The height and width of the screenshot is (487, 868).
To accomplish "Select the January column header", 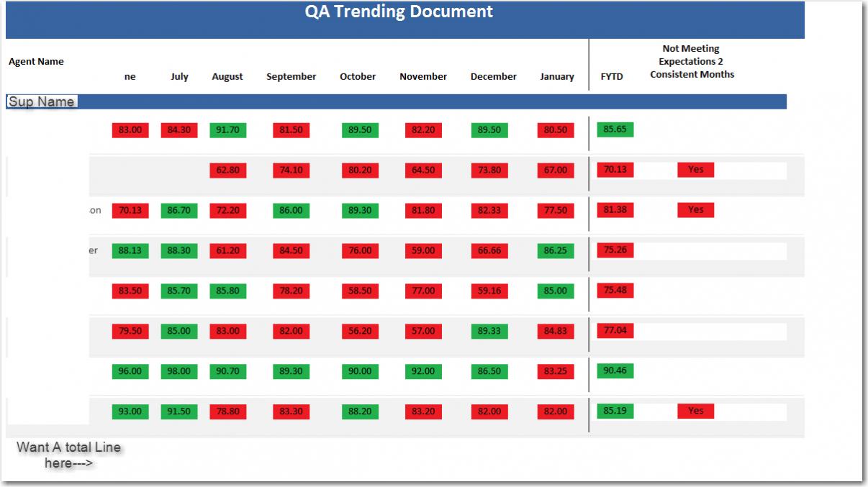I will (557, 77).
